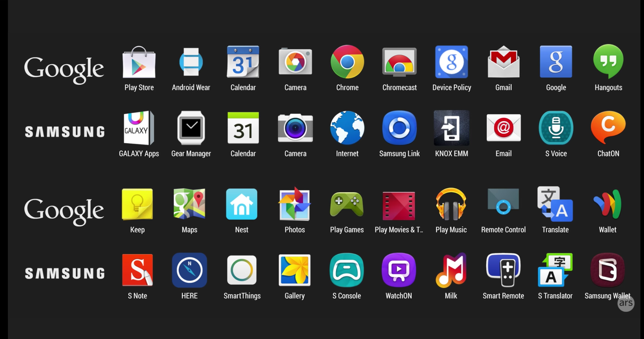644x339 pixels.
Task: Launch Play Games
Action: tap(347, 204)
